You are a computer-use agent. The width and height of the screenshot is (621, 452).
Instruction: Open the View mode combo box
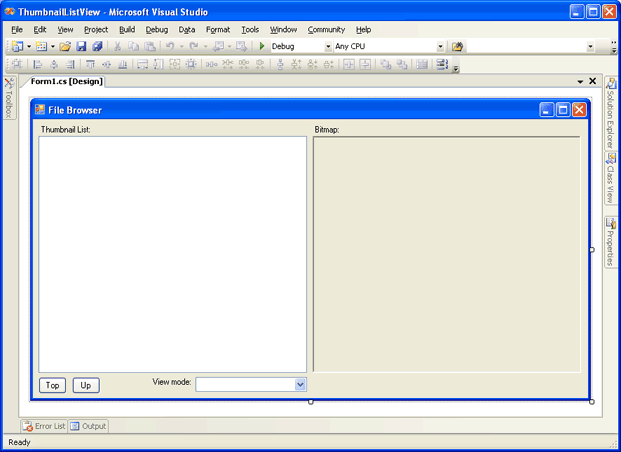[x=300, y=384]
